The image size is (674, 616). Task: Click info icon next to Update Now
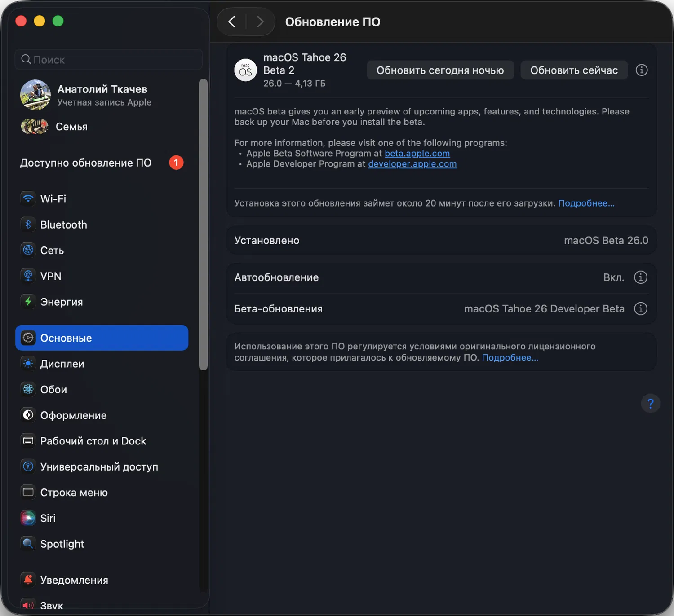point(642,70)
